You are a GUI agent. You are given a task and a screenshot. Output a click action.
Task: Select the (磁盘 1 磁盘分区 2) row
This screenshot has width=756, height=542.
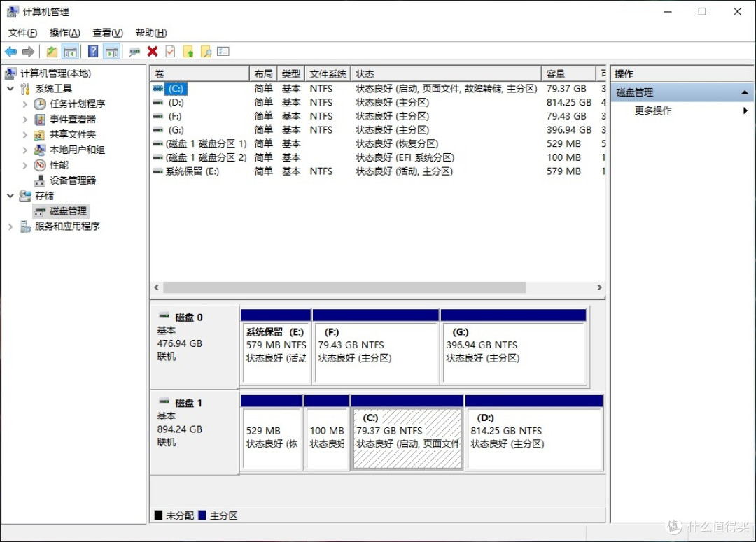379,157
